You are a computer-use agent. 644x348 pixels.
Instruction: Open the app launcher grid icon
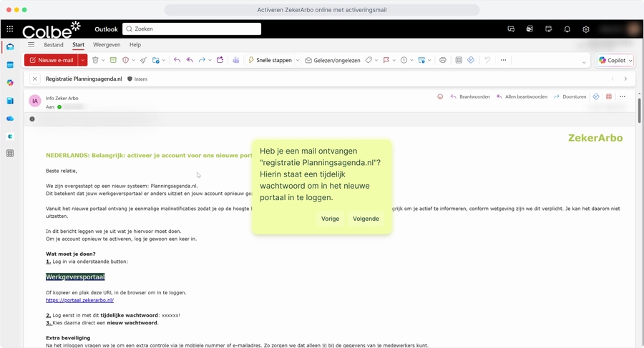click(10, 29)
